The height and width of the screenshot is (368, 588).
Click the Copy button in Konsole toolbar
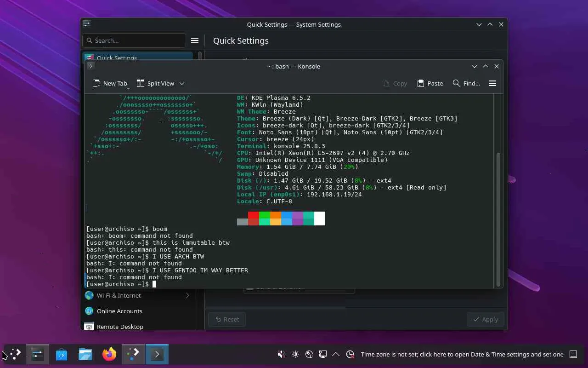click(x=395, y=83)
